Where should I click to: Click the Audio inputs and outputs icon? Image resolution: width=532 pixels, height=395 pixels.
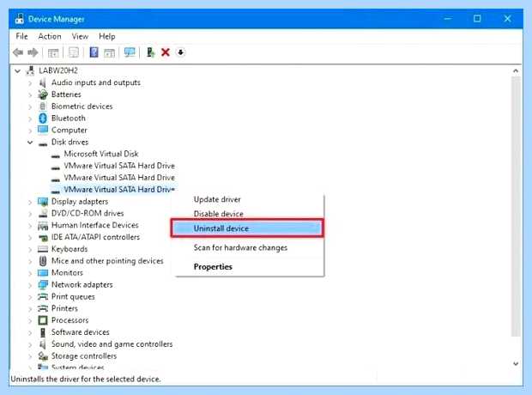pos(42,82)
